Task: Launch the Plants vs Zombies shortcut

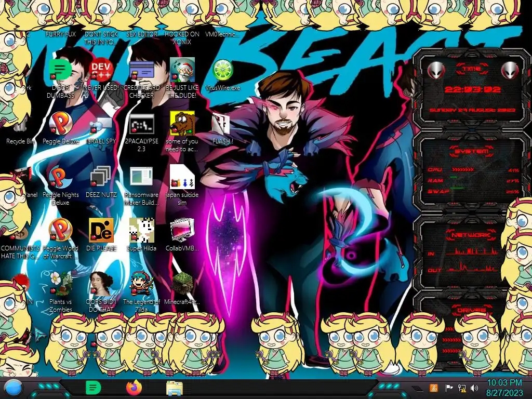Action: tap(60, 284)
